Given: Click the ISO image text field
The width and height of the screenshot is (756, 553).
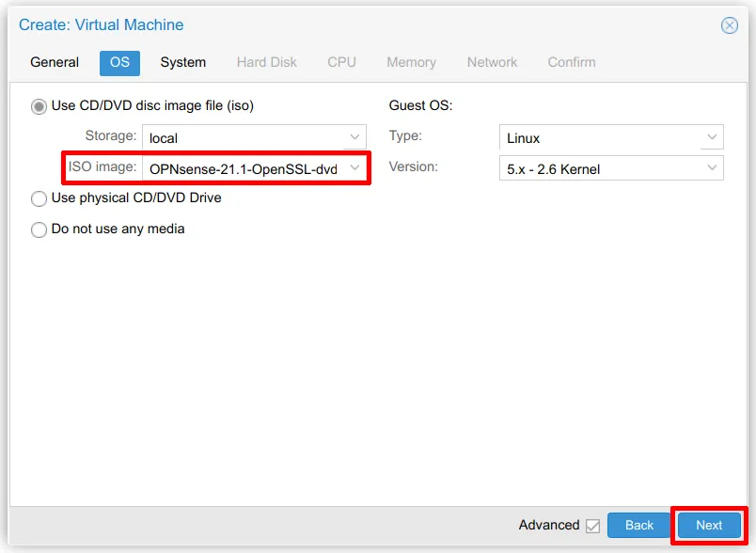Looking at the screenshot, I should (x=243, y=168).
